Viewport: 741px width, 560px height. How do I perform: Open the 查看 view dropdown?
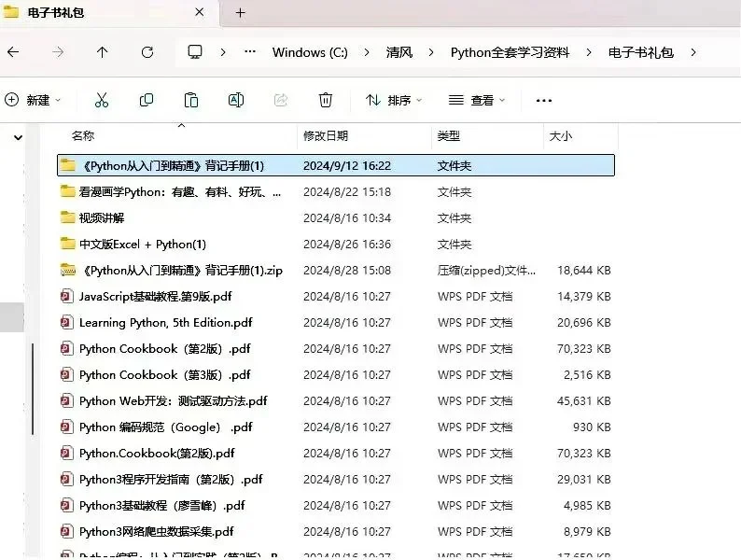coord(476,100)
